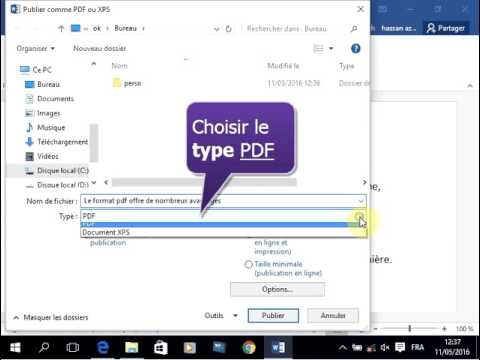Choose the highlighted PDF option
The width and height of the screenshot is (480, 360).
tap(223, 225)
